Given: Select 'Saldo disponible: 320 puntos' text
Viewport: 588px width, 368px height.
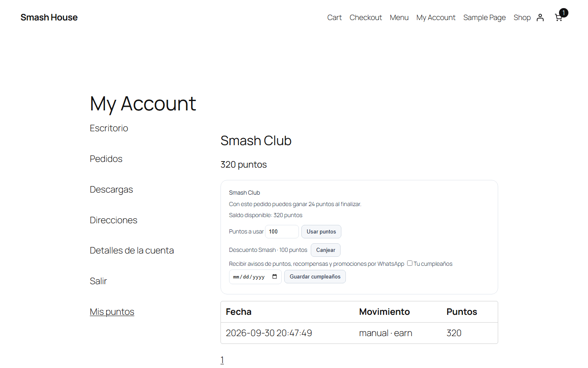Looking at the screenshot, I should 266,215.
